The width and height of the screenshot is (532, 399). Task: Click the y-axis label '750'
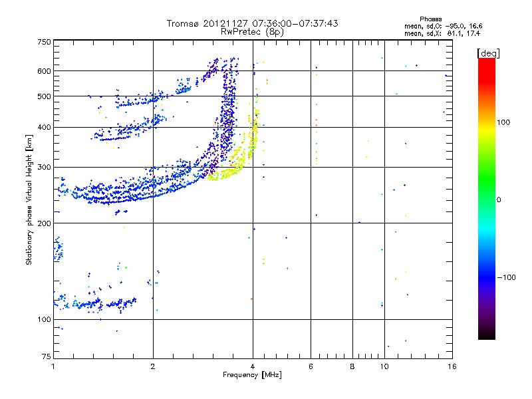pyautogui.click(x=45, y=42)
